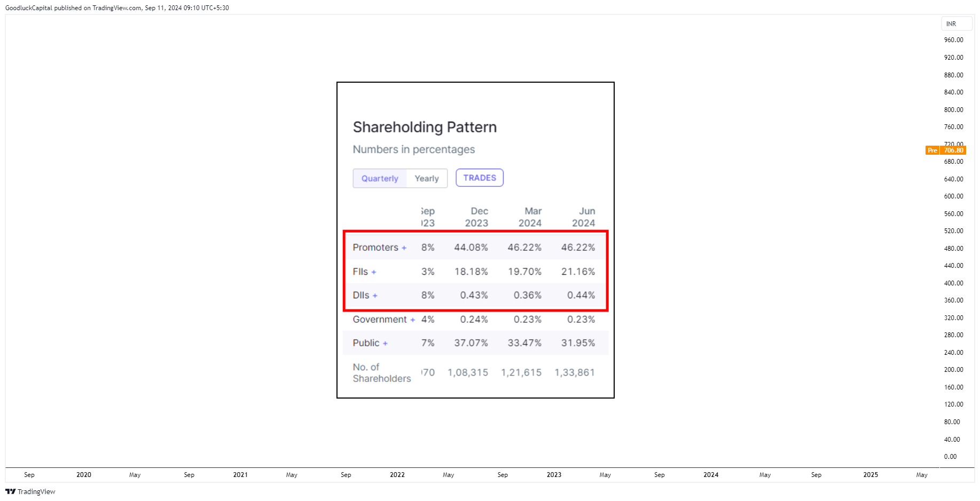Expand the Promoters row plus icon
980x501 pixels.
[404, 248]
